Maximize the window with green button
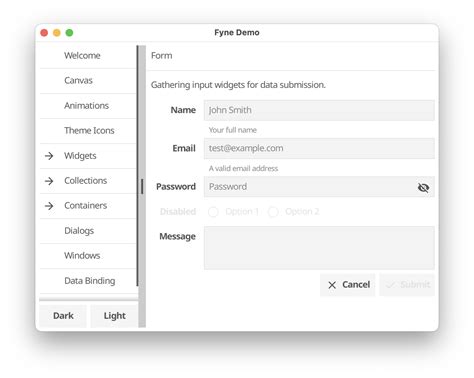474x378 pixels. tap(69, 33)
